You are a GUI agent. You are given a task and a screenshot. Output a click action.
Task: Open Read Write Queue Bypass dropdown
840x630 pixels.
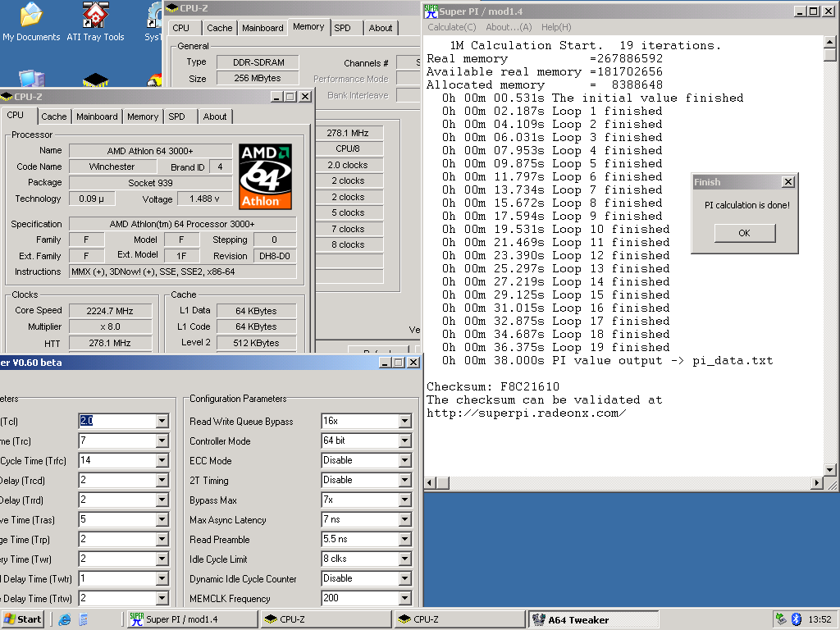pos(405,421)
